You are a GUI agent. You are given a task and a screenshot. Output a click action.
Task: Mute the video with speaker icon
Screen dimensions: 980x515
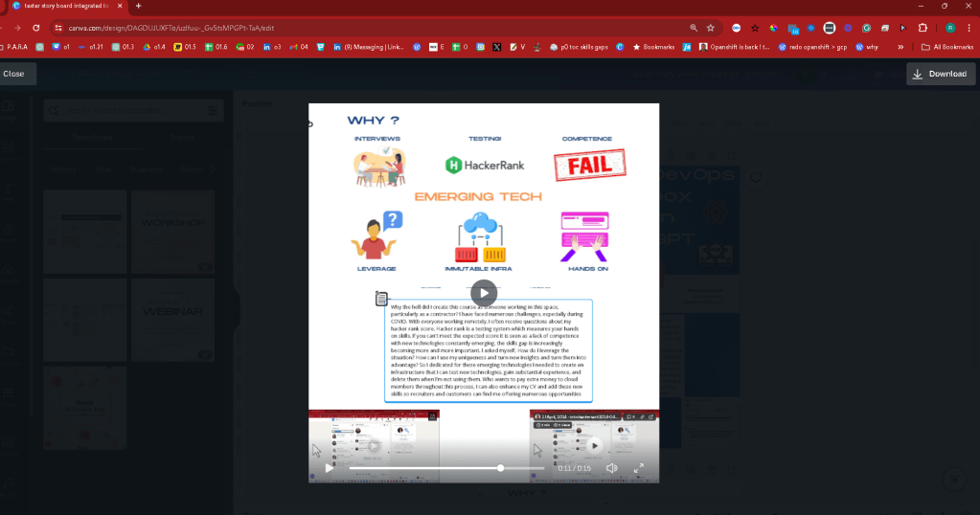[612, 468]
